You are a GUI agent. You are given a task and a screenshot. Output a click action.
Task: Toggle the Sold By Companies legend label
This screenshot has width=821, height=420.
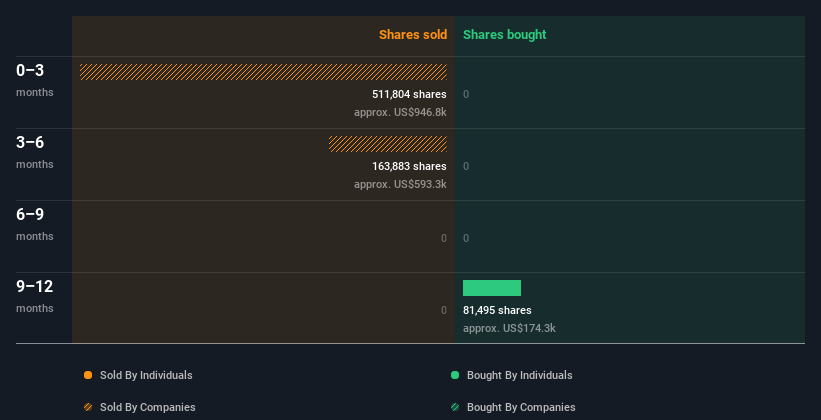click(x=148, y=407)
